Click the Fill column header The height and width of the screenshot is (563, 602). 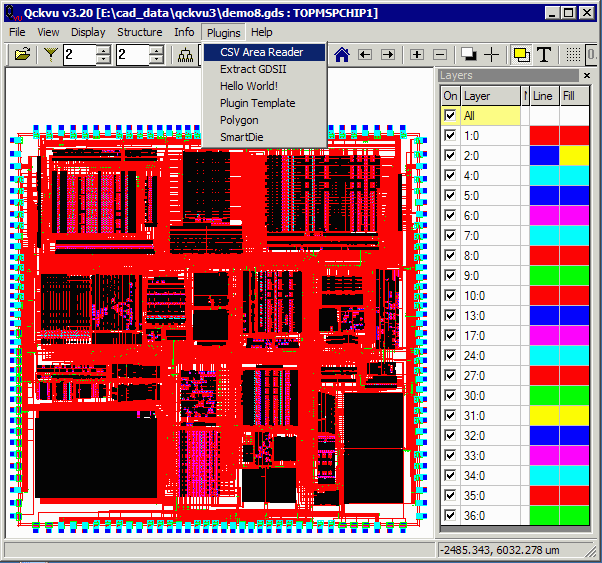(574, 96)
